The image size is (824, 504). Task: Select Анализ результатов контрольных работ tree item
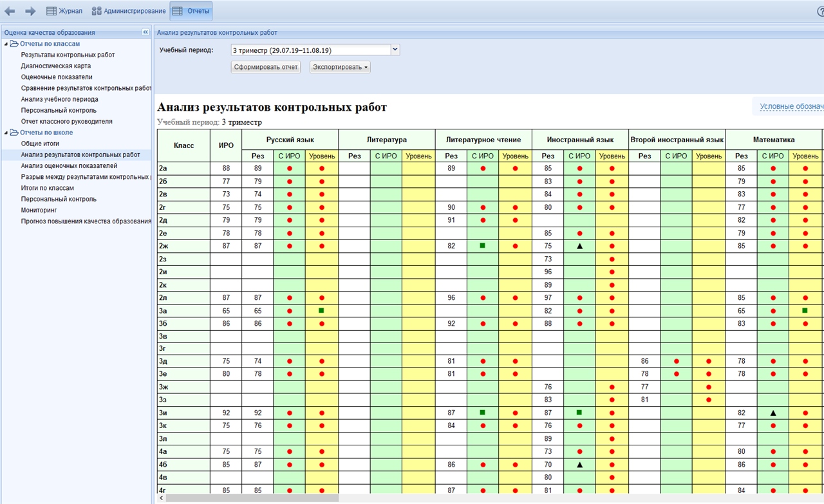click(80, 154)
